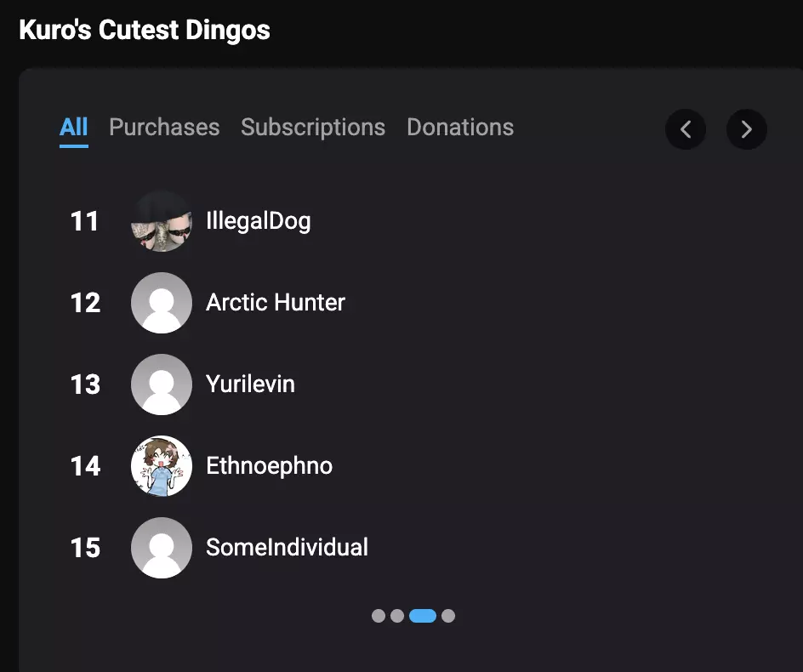The width and height of the screenshot is (803, 672).
Task: Open the SomeIndividual username
Action: 287,548
